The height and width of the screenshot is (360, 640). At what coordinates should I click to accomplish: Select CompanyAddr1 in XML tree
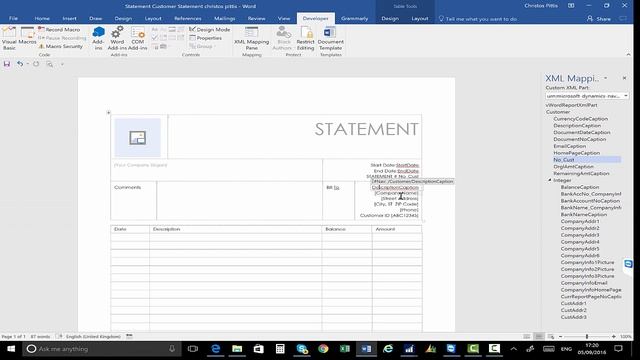pyautogui.click(x=580, y=221)
